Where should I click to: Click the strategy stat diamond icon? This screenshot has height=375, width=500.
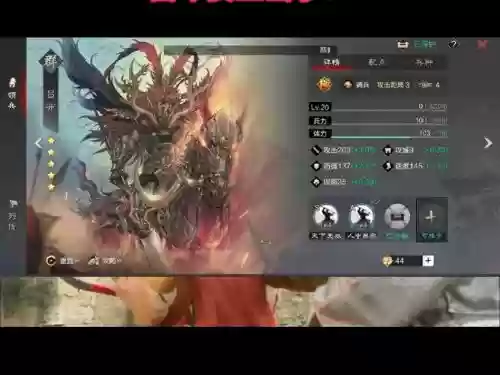click(x=316, y=182)
